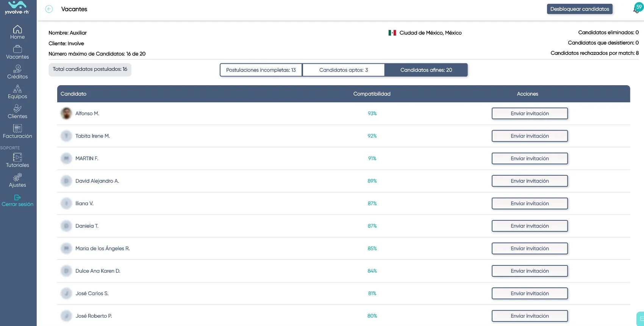Send invitation to José Roberto P.

coord(530,316)
